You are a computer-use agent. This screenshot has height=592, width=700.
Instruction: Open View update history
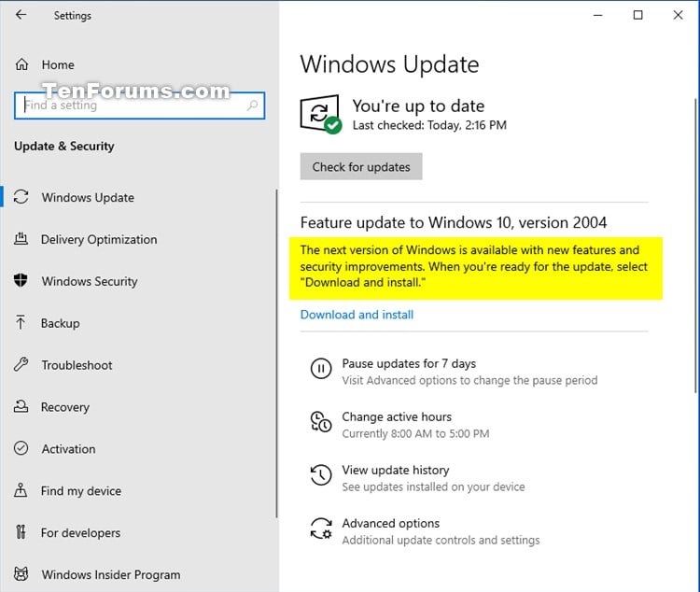tap(396, 470)
